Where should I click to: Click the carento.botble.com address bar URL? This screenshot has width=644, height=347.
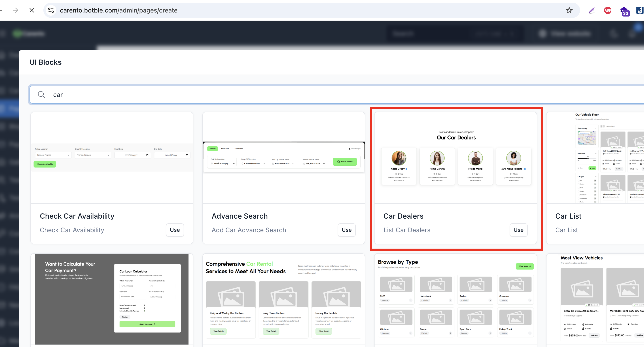[119, 10]
